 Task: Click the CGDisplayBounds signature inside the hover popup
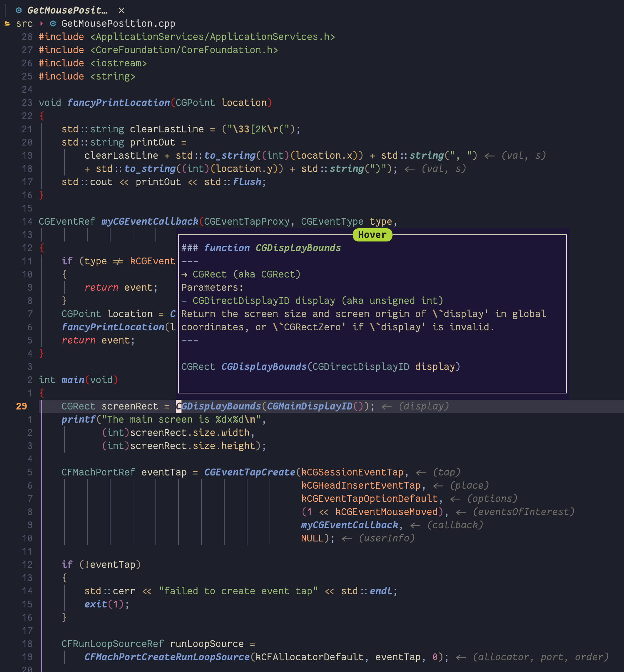coord(264,366)
